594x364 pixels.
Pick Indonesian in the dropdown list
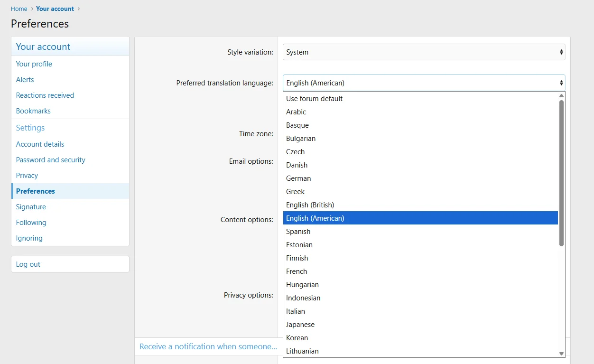(x=420, y=298)
